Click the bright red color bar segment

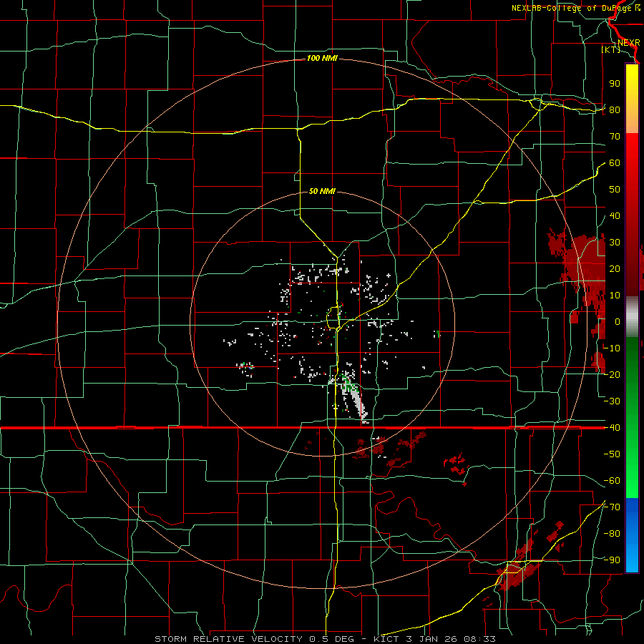click(x=632, y=148)
